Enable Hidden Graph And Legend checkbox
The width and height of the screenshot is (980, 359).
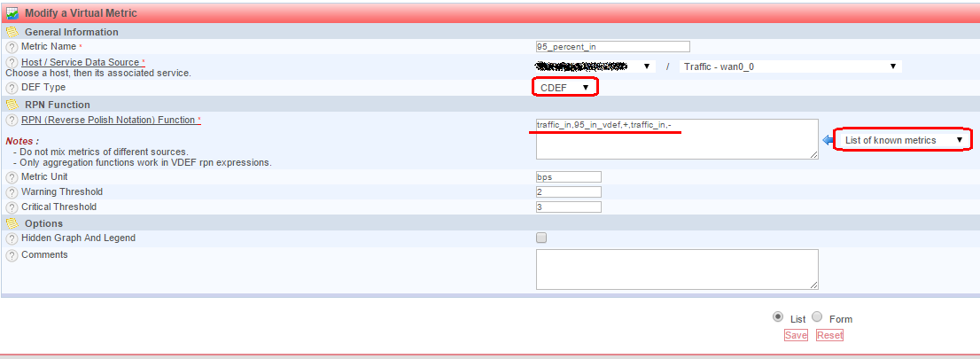pos(541,238)
